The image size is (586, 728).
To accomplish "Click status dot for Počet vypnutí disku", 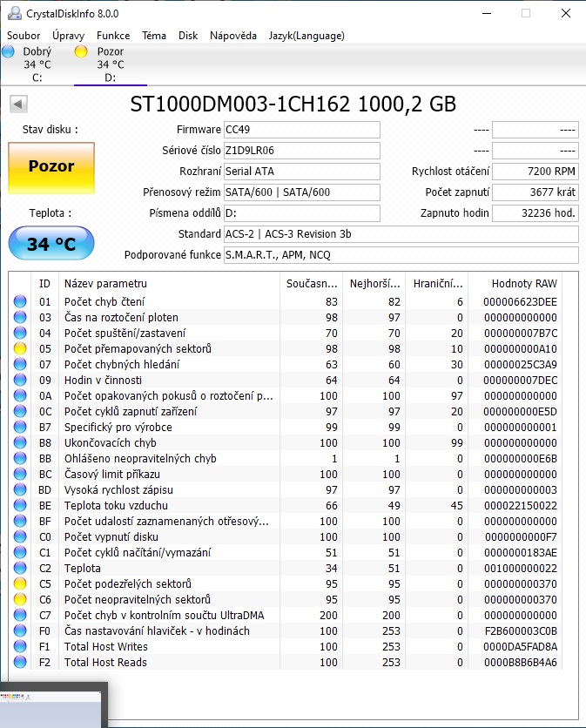I will (x=20, y=536).
